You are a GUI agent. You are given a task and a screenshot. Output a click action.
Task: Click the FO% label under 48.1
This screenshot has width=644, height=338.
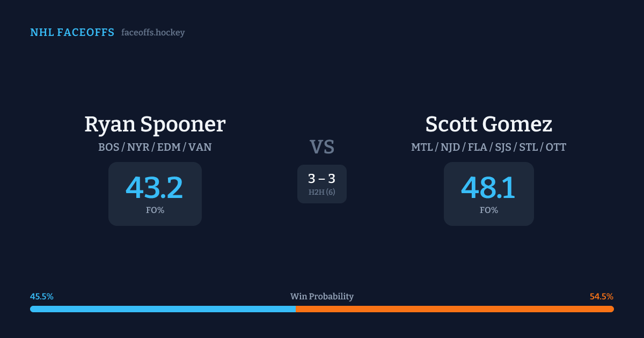point(489,210)
